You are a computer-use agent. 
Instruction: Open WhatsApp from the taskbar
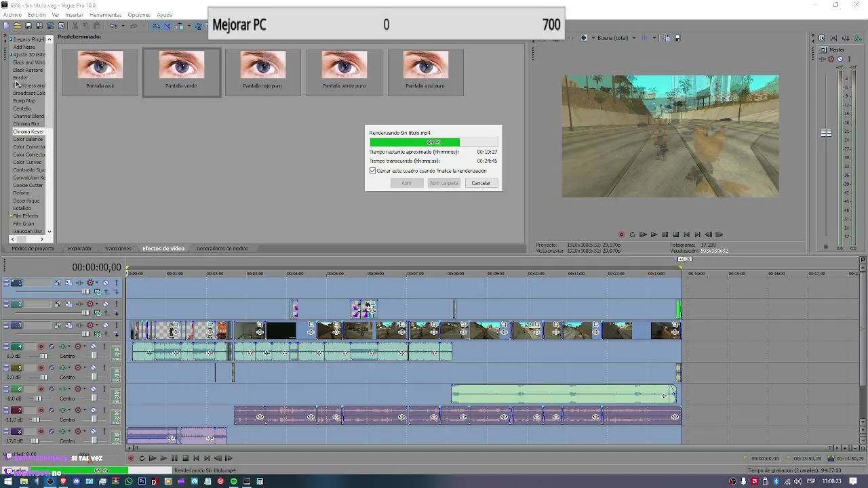[129, 481]
